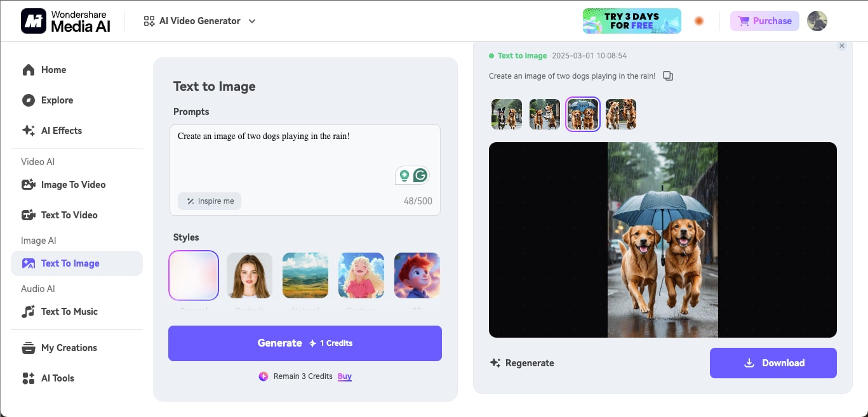Go to the Home page

53,70
